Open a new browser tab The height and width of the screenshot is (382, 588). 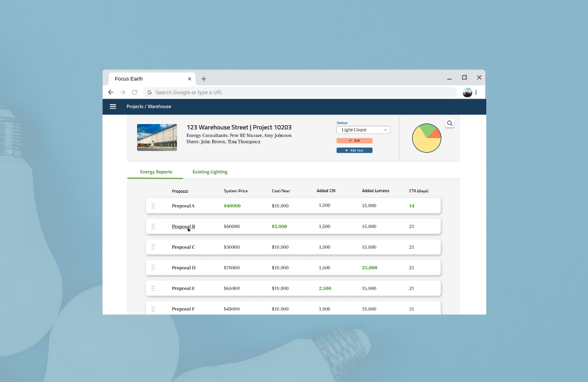pos(203,79)
